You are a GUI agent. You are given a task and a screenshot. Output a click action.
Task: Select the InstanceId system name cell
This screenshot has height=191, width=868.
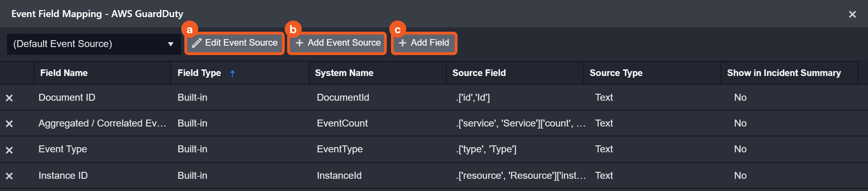pyautogui.click(x=339, y=176)
